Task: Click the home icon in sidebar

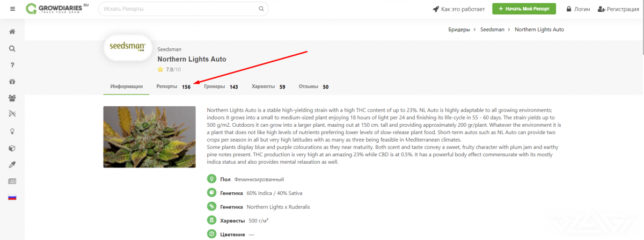Action: 12,32
